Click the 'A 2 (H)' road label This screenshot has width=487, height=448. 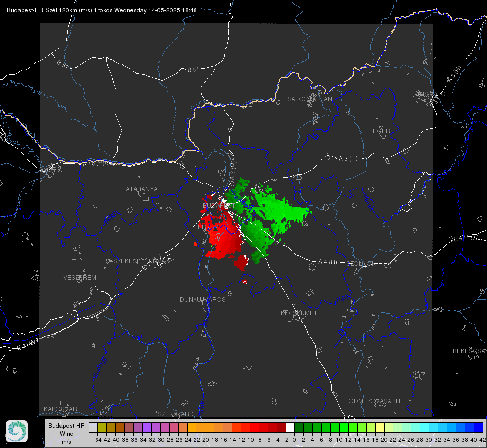[x=233, y=171]
